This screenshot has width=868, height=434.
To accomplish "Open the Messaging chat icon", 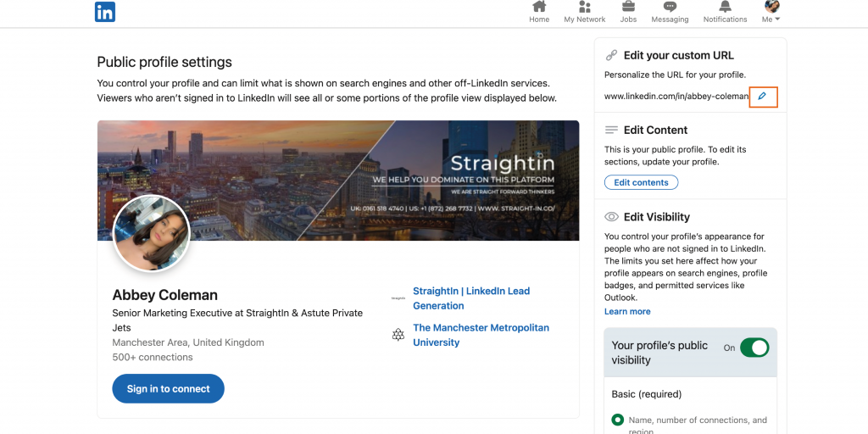I will pos(670,7).
